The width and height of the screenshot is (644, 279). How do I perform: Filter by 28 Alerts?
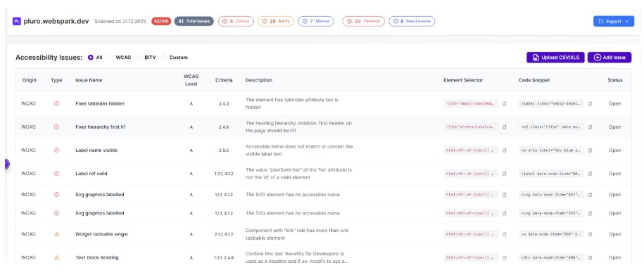pos(276,21)
